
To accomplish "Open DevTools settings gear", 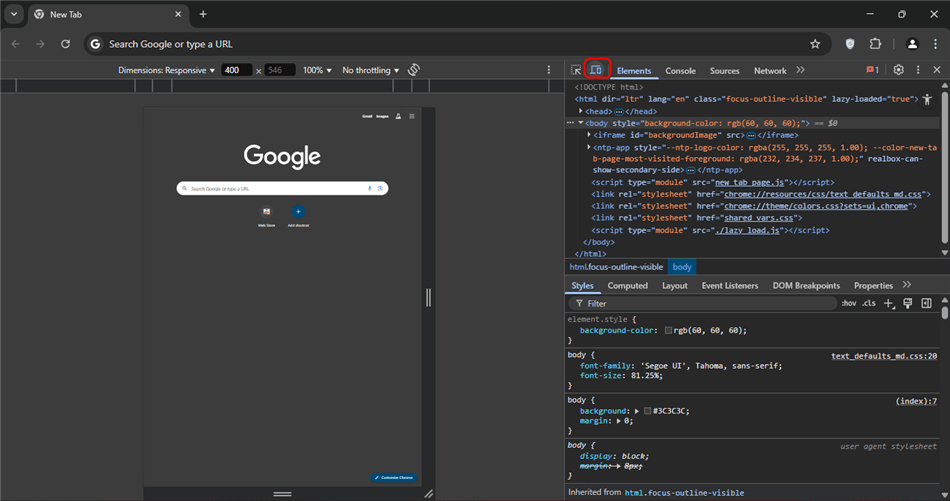I will pyautogui.click(x=898, y=70).
